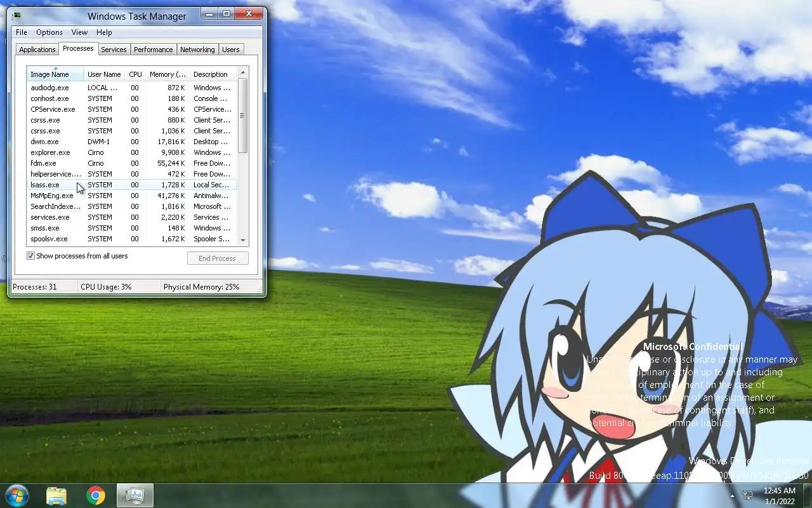
Task: Open the Help menu
Action: pyautogui.click(x=104, y=32)
